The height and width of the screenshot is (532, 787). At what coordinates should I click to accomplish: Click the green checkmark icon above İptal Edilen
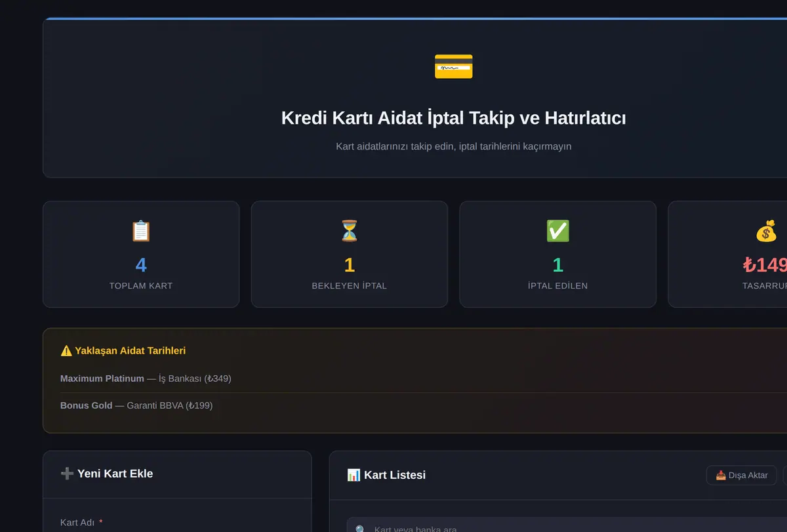click(x=558, y=231)
